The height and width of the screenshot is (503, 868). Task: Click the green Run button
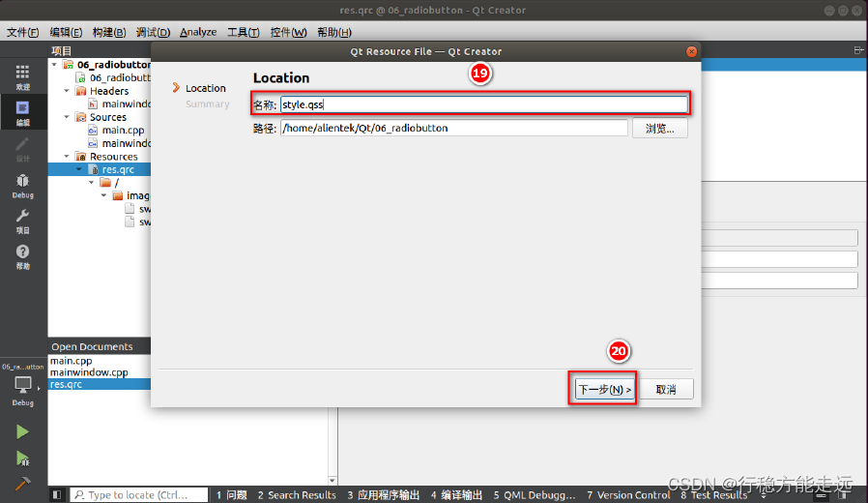coord(22,431)
